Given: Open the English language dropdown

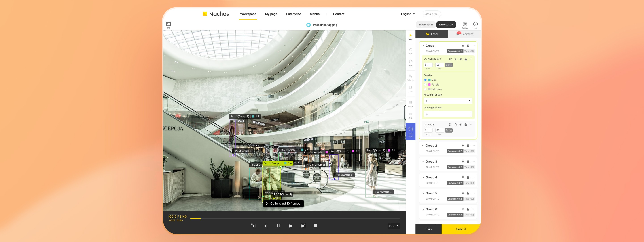Looking at the screenshot, I should (x=407, y=14).
